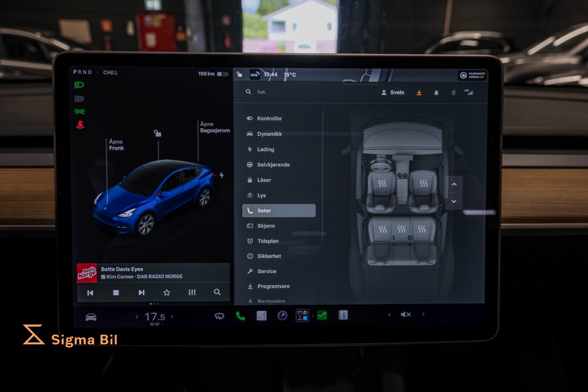Open the Tidsplan menu
Image resolution: width=588 pixels, height=392 pixels.
[279, 241]
